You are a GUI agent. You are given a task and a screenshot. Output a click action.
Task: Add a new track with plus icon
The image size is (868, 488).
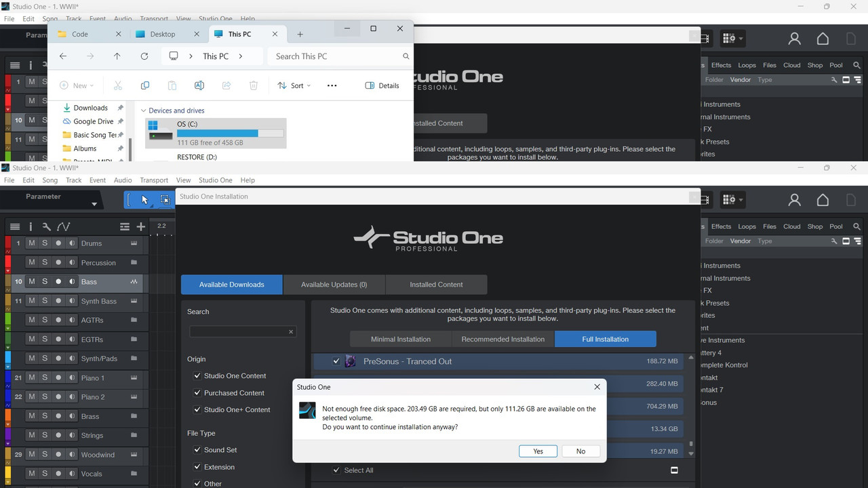coord(140,226)
